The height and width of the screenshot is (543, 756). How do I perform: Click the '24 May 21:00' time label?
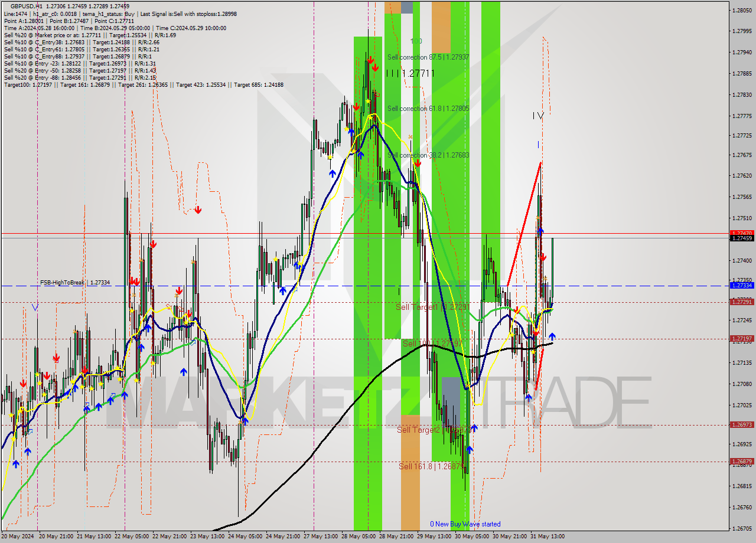click(282, 537)
